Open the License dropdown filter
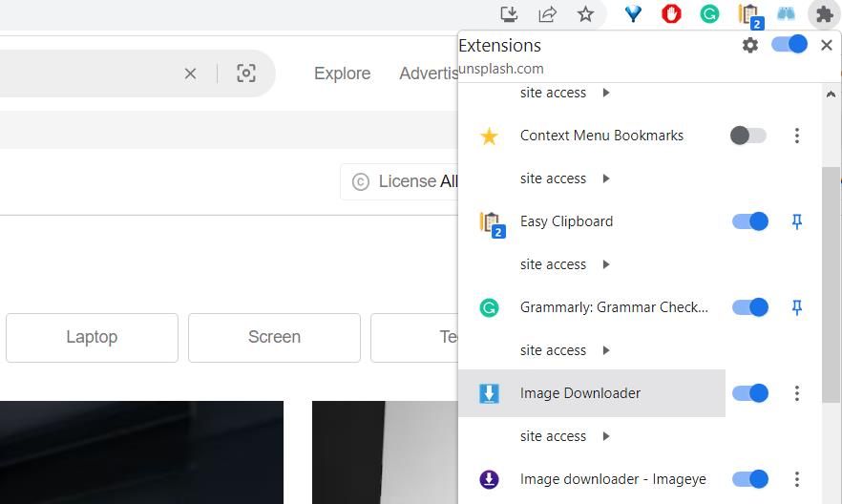This screenshot has width=842, height=504. [x=401, y=181]
